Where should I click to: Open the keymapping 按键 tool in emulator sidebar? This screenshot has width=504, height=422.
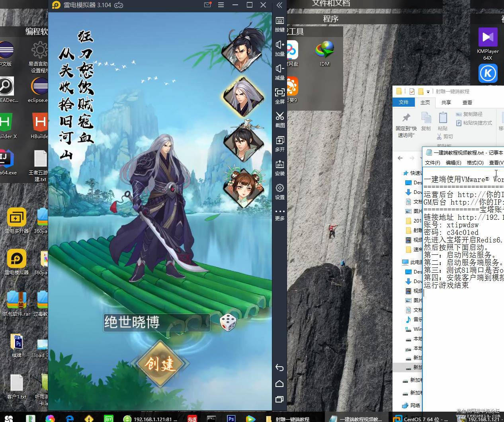(x=279, y=24)
